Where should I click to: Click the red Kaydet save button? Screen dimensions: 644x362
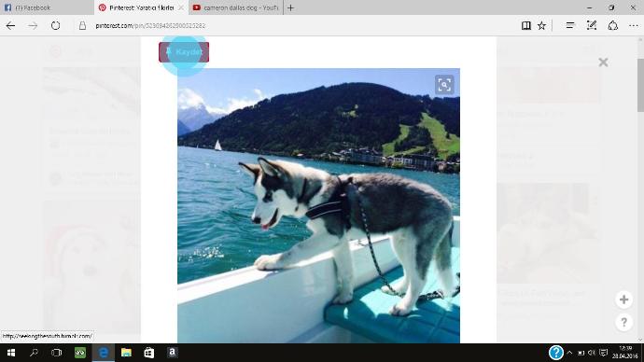(x=184, y=52)
